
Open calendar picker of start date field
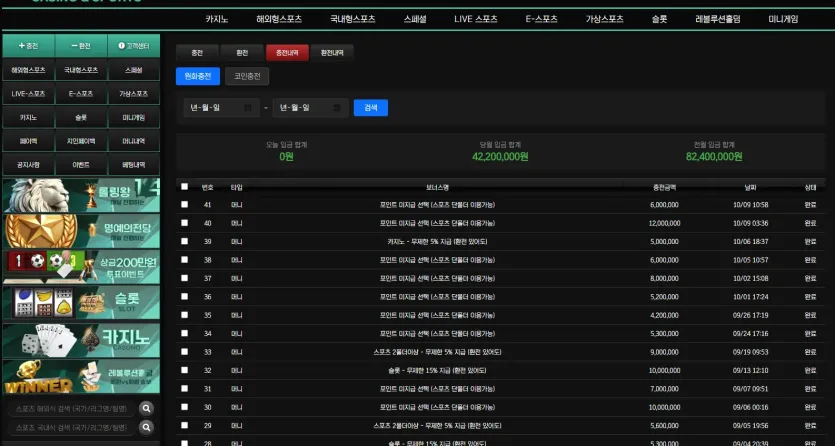(x=248, y=108)
